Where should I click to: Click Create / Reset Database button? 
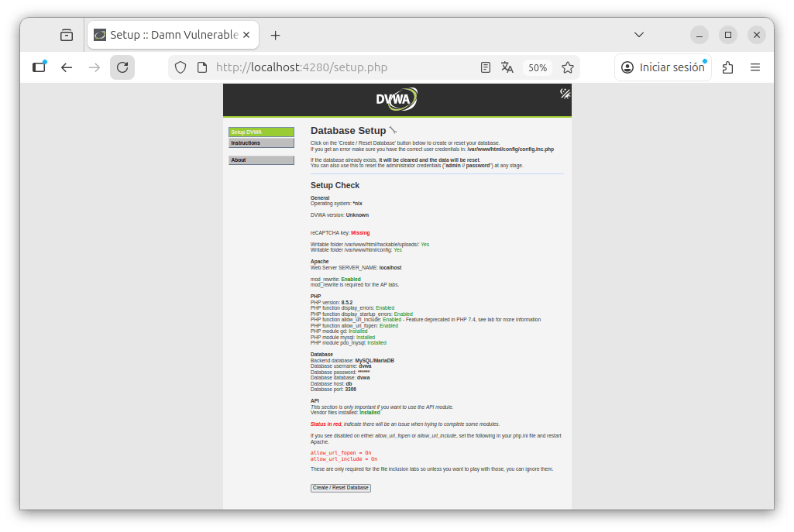(341, 488)
